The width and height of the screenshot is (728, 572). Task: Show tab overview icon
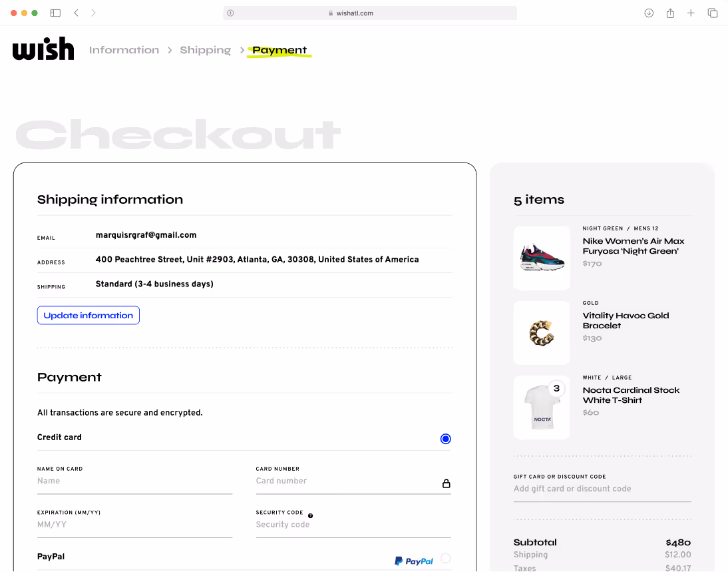(x=712, y=13)
